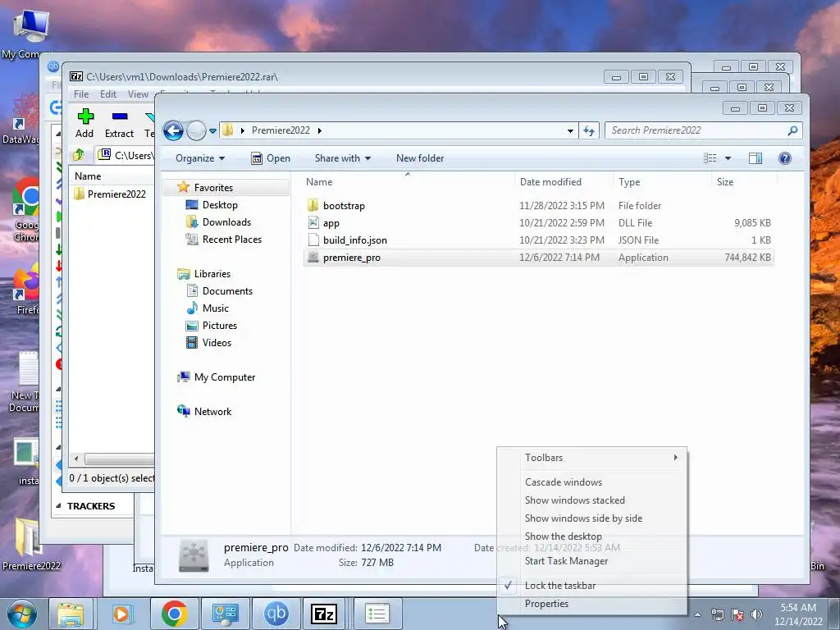840x630 pixels.
Task: Select Favorites in navigation pane
Action: [213, 188]
